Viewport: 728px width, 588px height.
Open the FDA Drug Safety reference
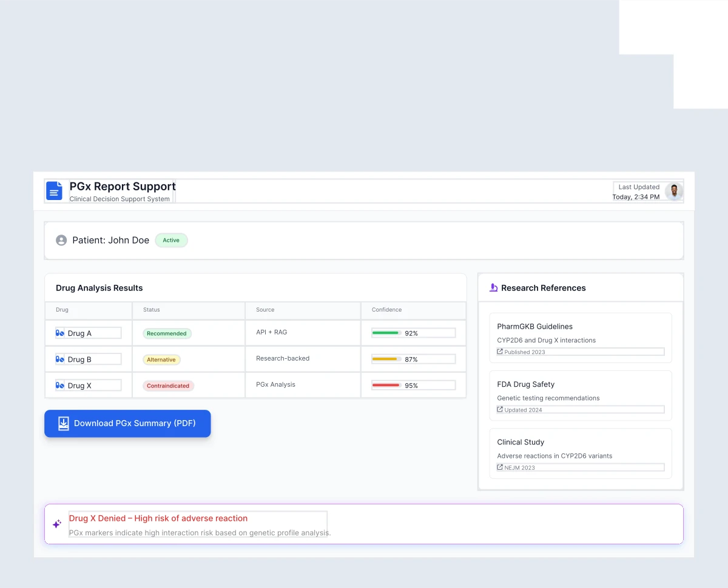[x=525, y=384]
